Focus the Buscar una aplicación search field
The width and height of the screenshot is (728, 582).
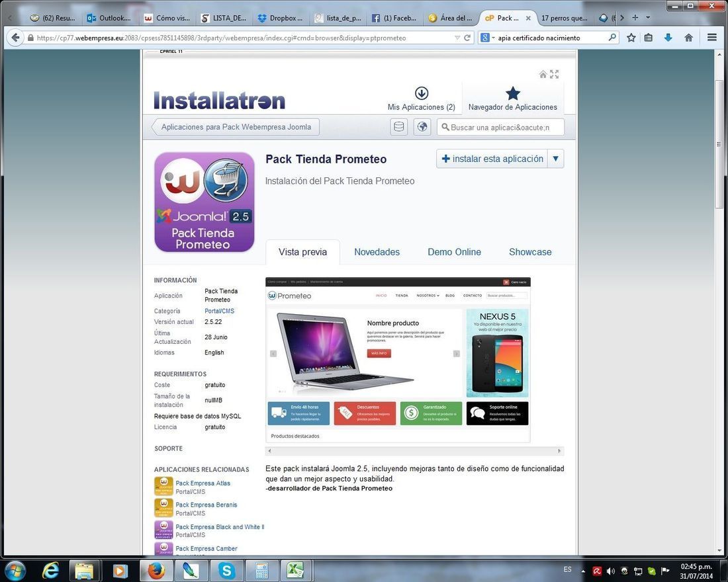click(x=500, y=127)
